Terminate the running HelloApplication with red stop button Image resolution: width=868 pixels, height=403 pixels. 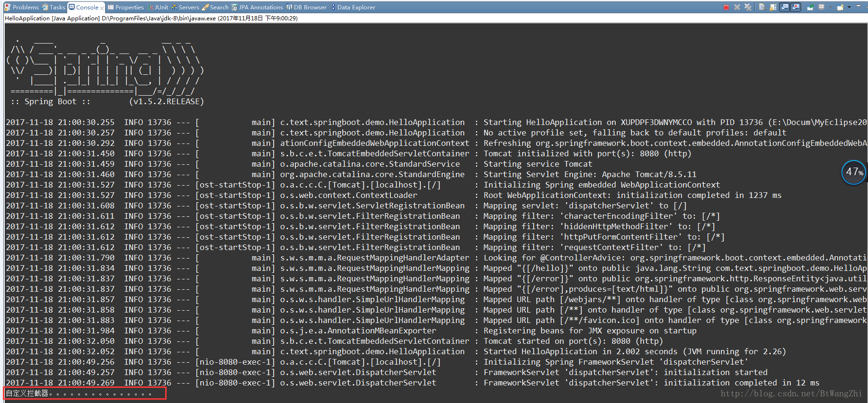coord(726,7)
